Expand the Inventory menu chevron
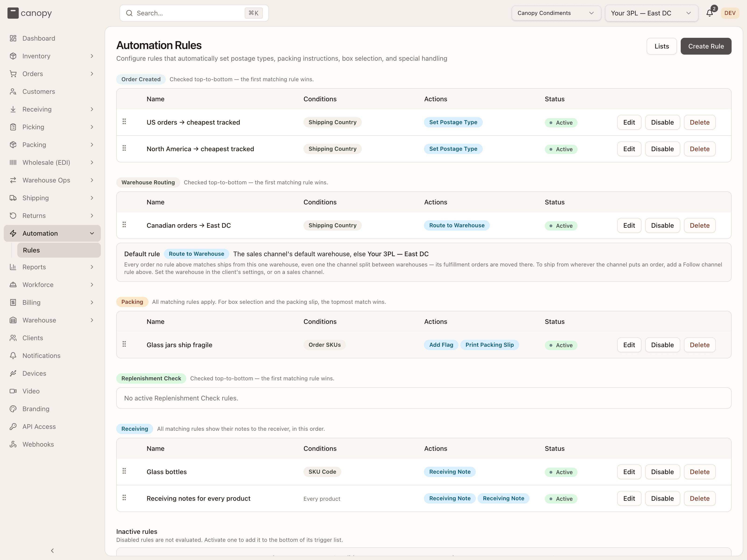Screen dimensions: 747x560 92,56
